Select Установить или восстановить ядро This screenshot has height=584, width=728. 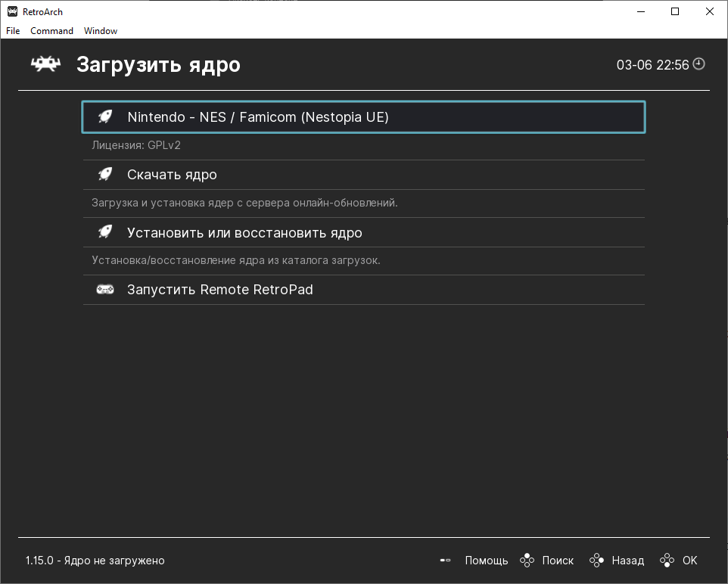(363, 232)
